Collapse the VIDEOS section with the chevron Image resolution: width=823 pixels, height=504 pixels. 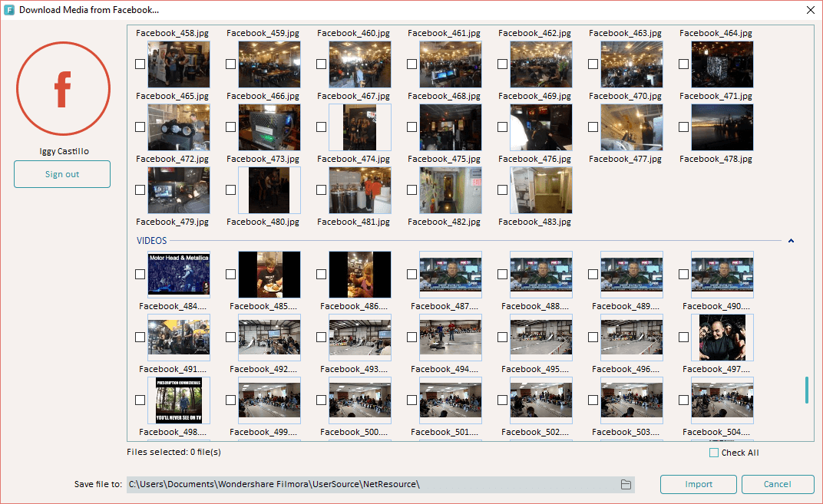[x=791, y=241]
